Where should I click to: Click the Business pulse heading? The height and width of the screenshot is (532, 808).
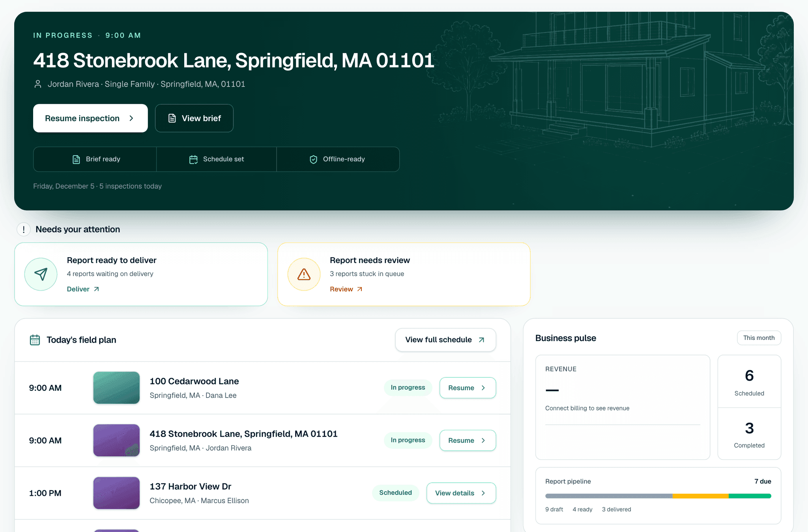click(565, 338)
